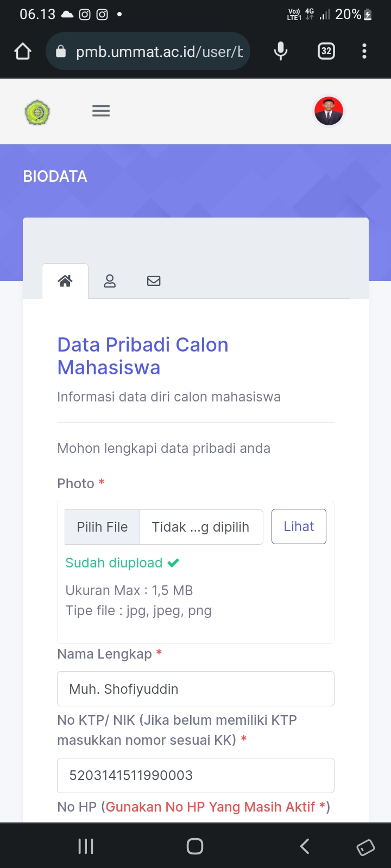Open the hamburger navigation menu
The height and width of the screenshot is (868, 391).
tap(101, 111)
